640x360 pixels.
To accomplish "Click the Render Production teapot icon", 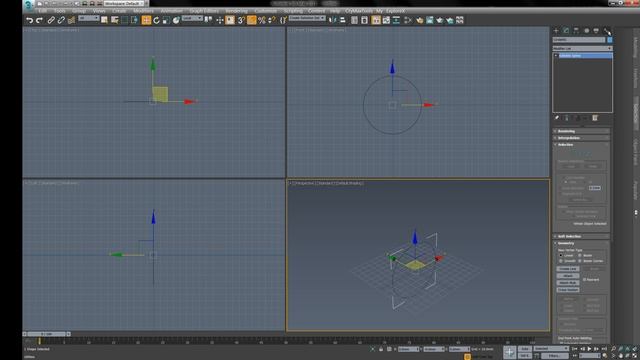I will click(439, 20).
